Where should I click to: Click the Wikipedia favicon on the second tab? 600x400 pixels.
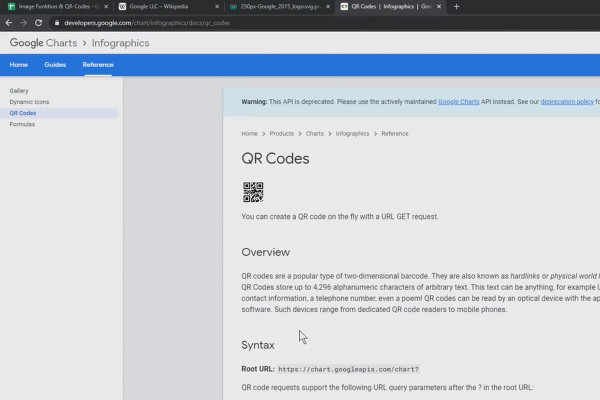(122, 7)
